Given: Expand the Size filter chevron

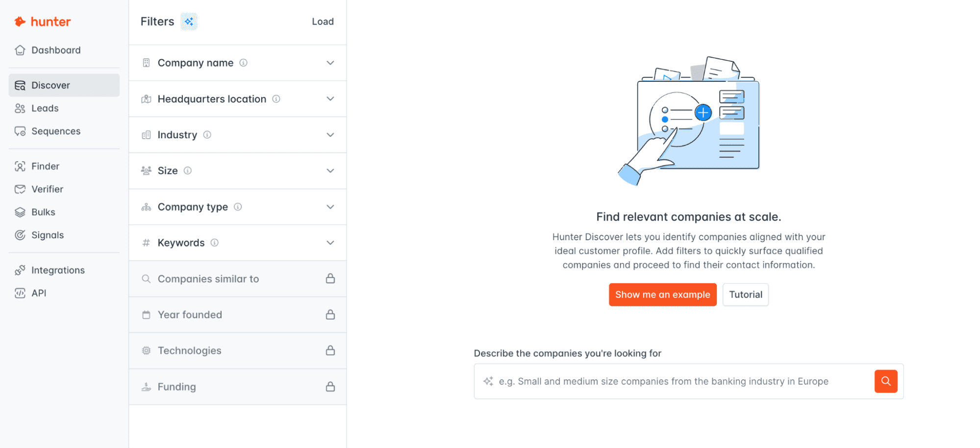Looking at the screenshot, I should tap(330, 171).
